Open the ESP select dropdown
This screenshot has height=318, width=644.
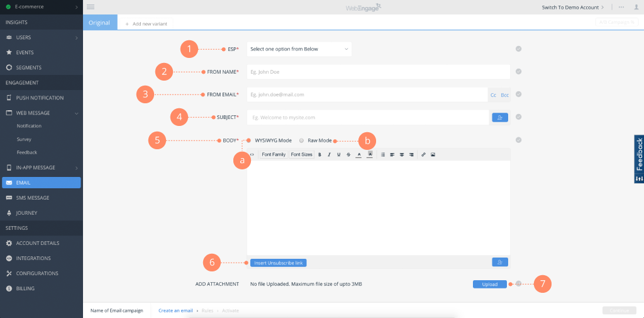tap(299, 49)
